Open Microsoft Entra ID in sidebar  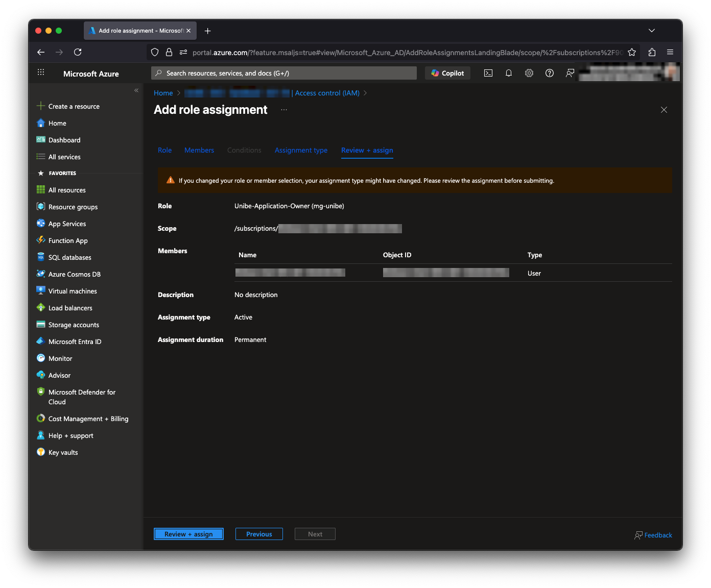75,341
